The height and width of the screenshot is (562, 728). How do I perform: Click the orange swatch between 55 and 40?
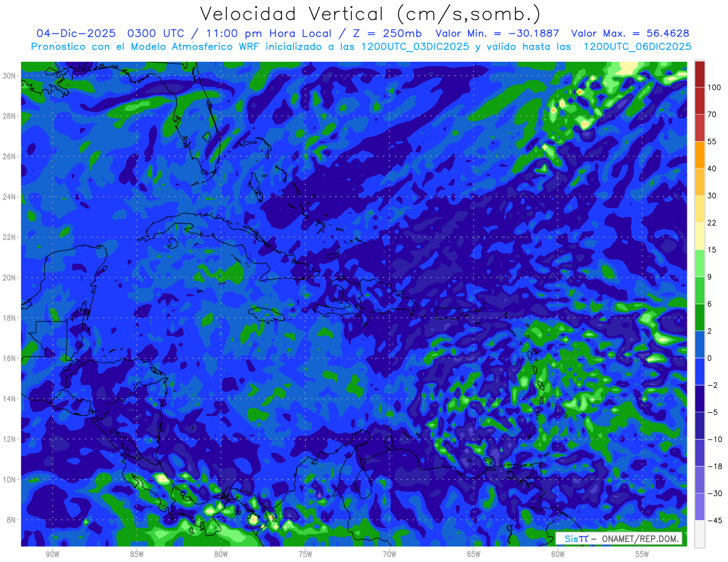700,155
